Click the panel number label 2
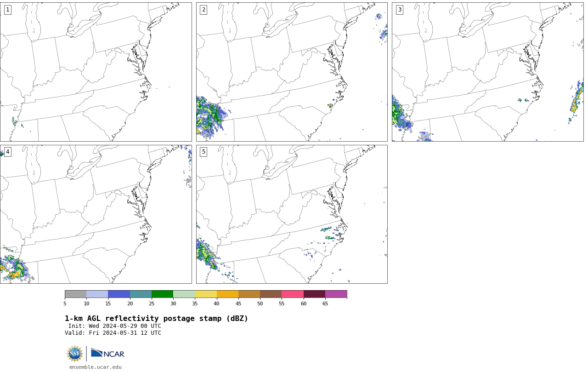The image size is (588, 372). [x=204, y=10]
